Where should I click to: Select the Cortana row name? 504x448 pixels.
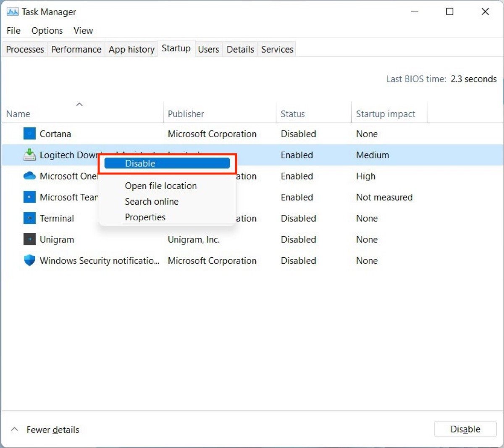coord(55,134)
